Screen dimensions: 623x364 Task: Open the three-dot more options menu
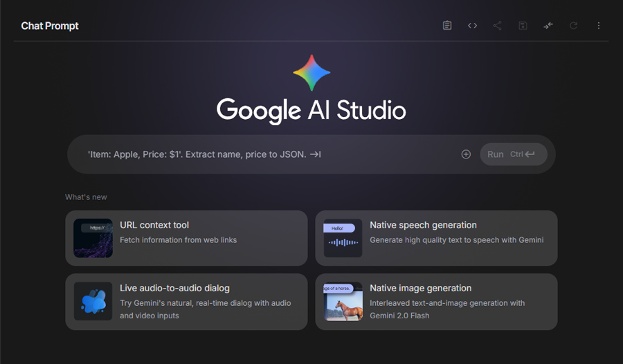tap(598, 26)
